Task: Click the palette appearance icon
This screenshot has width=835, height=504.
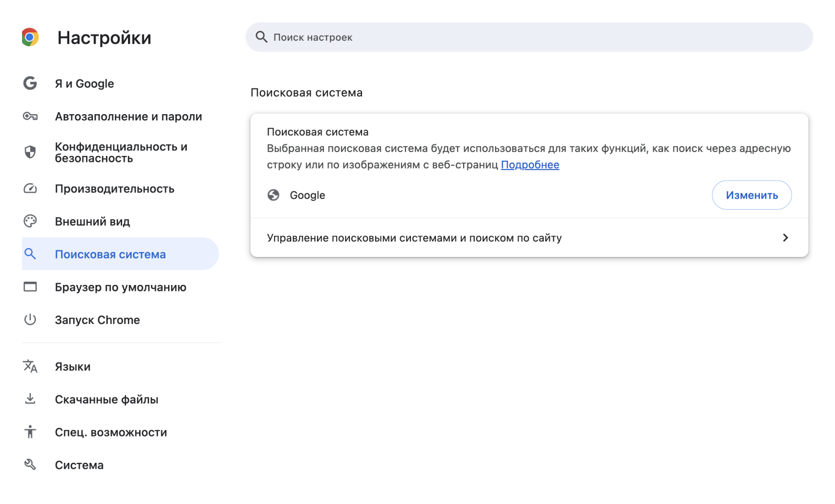Action: [30, 221]
